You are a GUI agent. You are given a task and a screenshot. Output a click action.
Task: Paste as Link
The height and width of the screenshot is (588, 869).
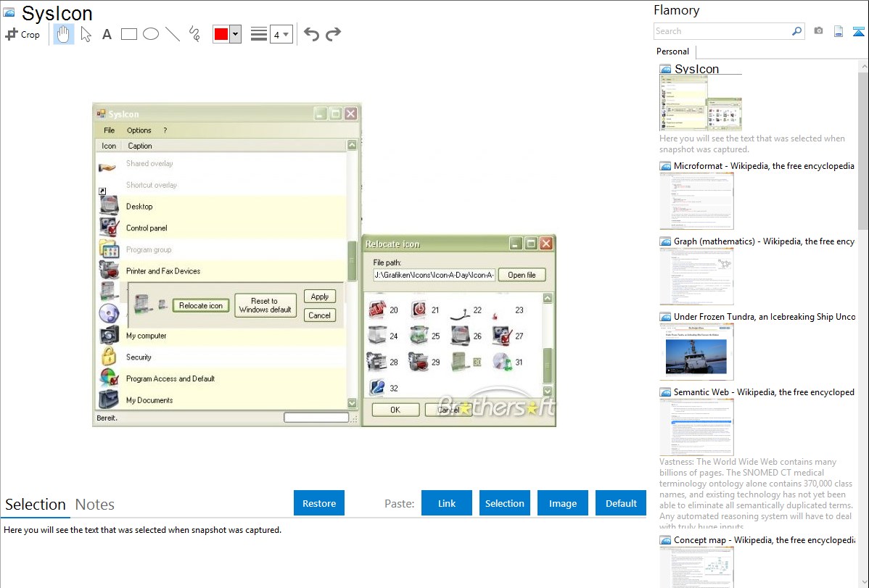pos(447,503)
